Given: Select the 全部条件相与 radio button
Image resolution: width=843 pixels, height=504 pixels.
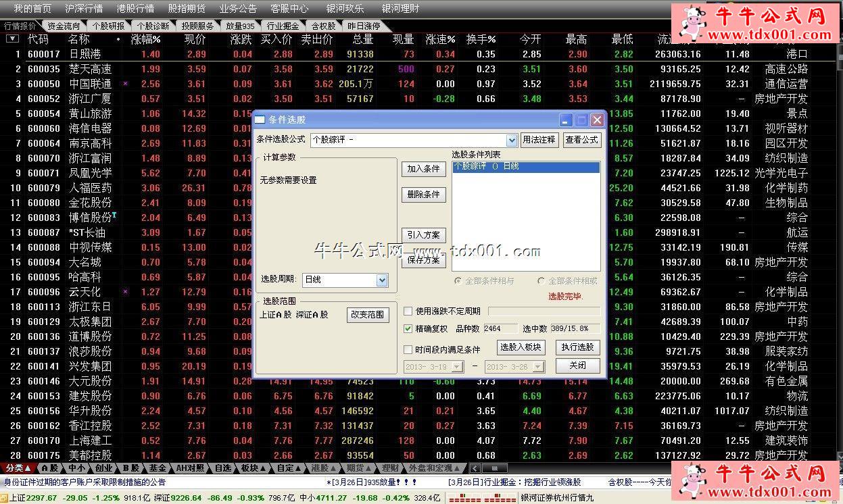Looking at the screenshot, I should pos(458,281).
